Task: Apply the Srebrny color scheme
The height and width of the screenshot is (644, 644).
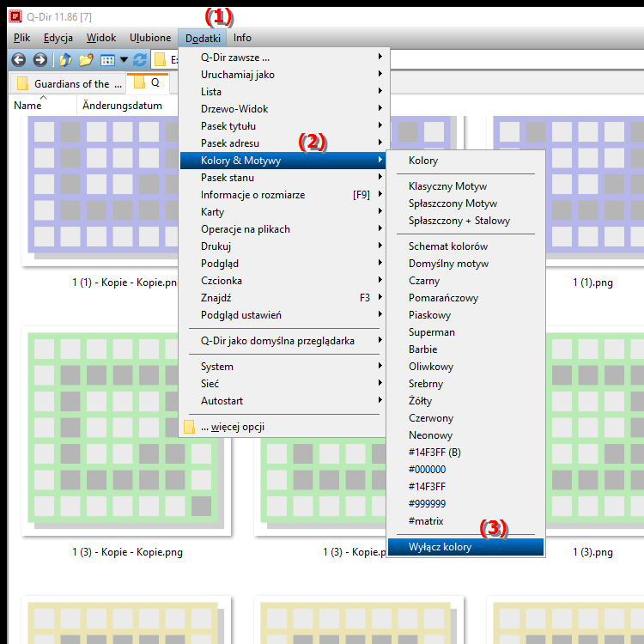Action: pyautogui.click(x=465, y=384)
